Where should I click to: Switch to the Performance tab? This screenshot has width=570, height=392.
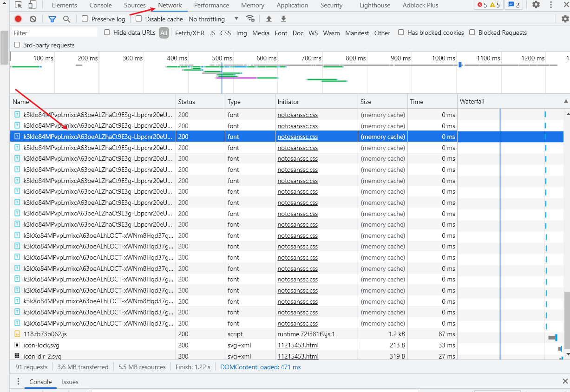211,6
